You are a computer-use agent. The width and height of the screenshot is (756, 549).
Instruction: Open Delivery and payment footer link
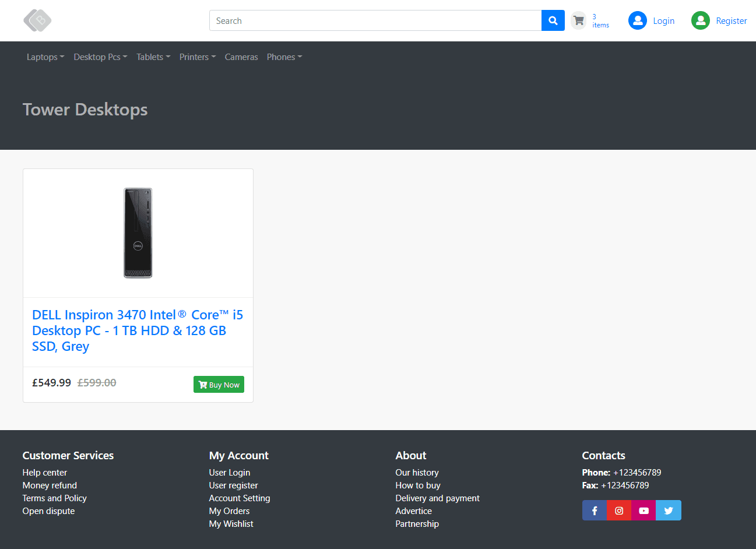(x=438, y=498)
